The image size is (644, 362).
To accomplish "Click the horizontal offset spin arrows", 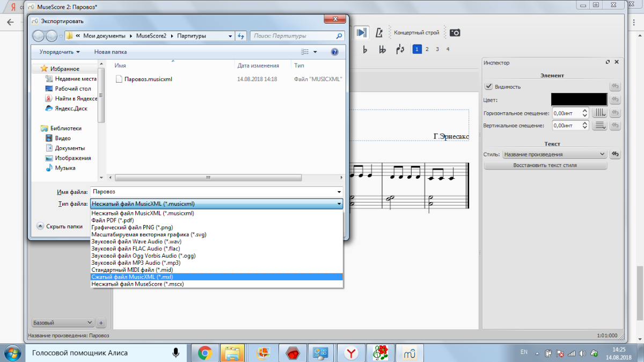I will click(x=585, y=113).
